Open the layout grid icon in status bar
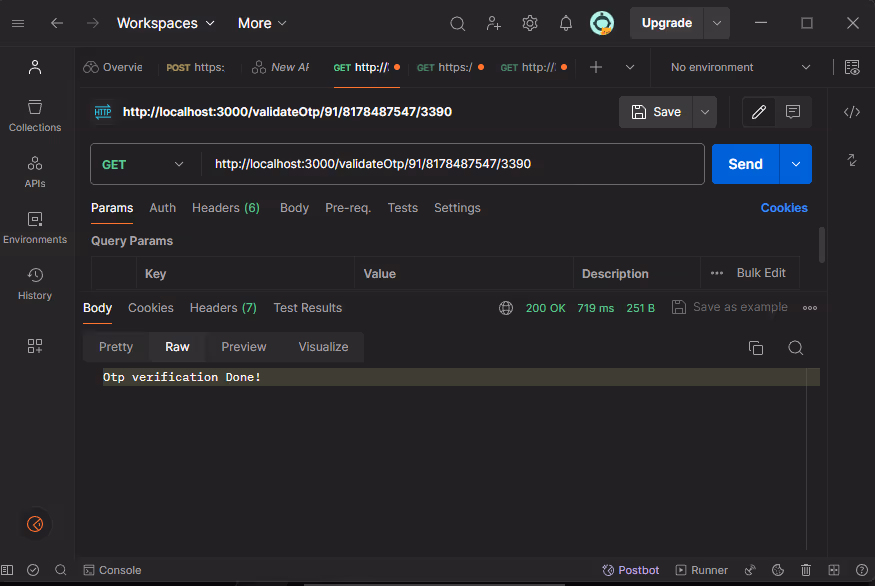The image size is (875, 586). (834, 570)
